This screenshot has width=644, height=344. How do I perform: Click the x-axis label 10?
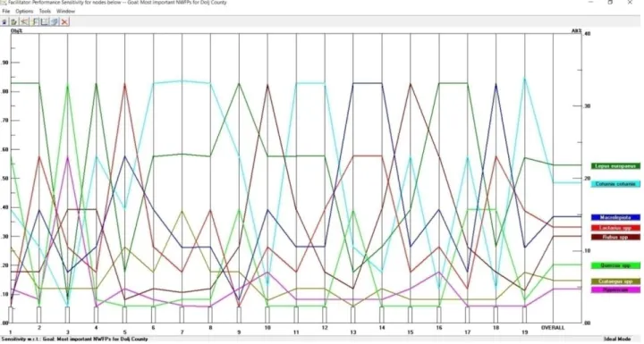(x=267, y=328)
